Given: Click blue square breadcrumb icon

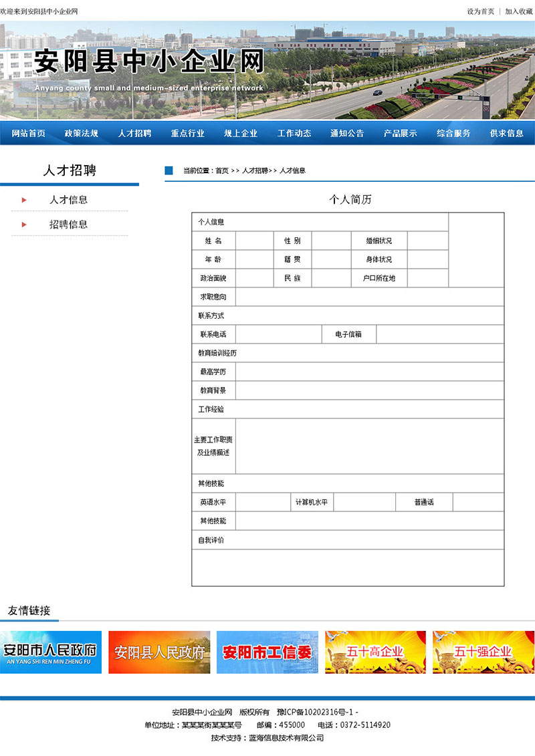Looking at the screenshot, I should point(169,170).
